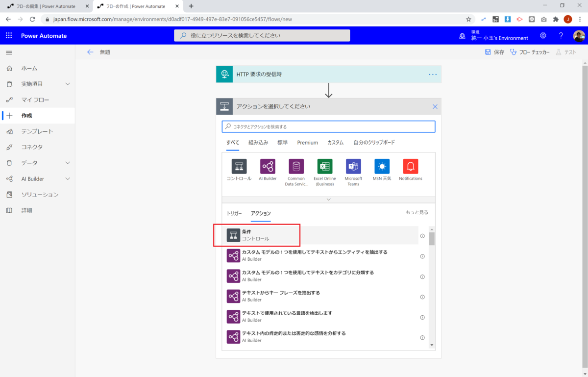This screenshot has height=377, width=588.
Task: Select the コントロール connector icon
Action: pos(239,167)
